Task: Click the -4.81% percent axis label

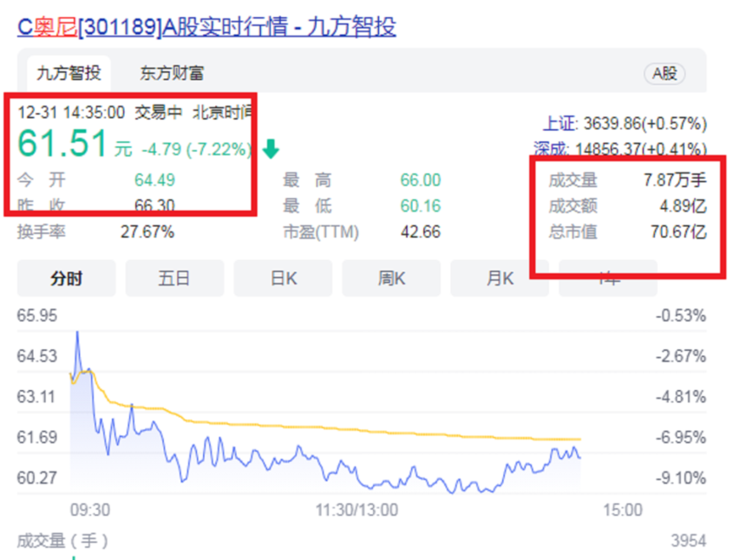Action: (681, 396)
